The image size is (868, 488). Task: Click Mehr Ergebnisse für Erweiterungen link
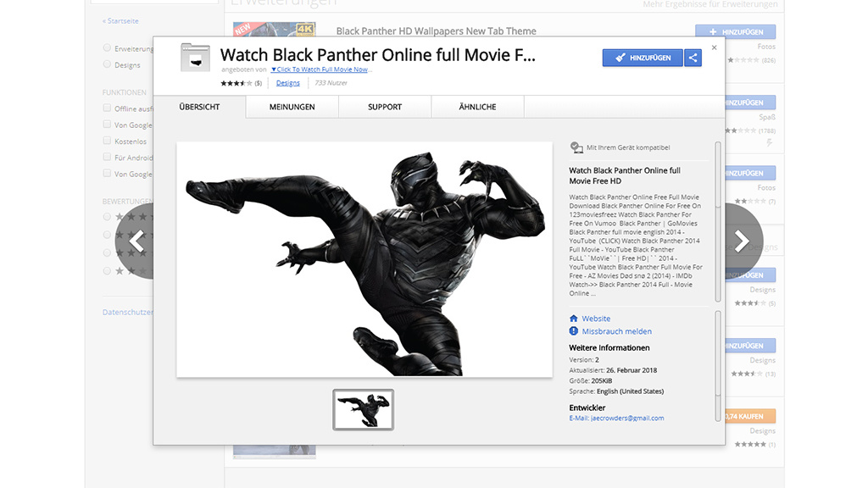(x=710, y=4)
